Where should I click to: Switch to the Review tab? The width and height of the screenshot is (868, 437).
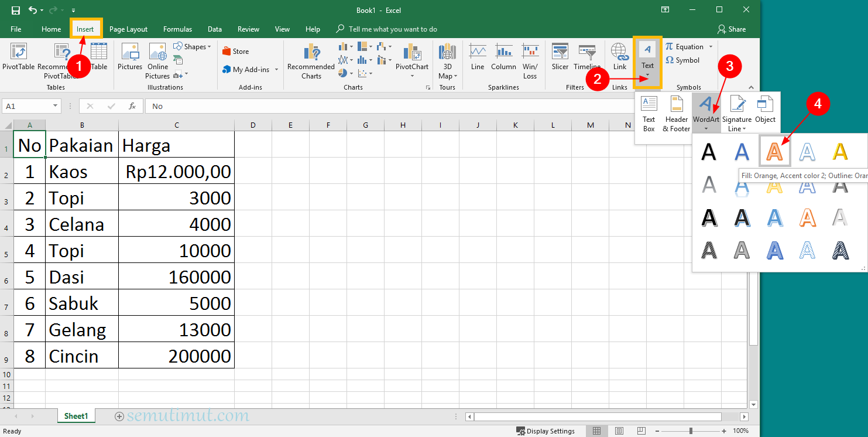[249, 29]
